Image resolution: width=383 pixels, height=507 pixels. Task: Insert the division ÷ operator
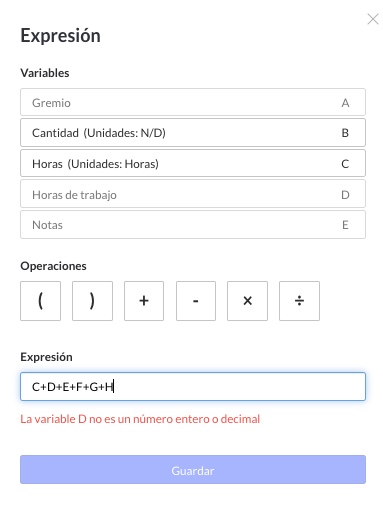point(299,301)
